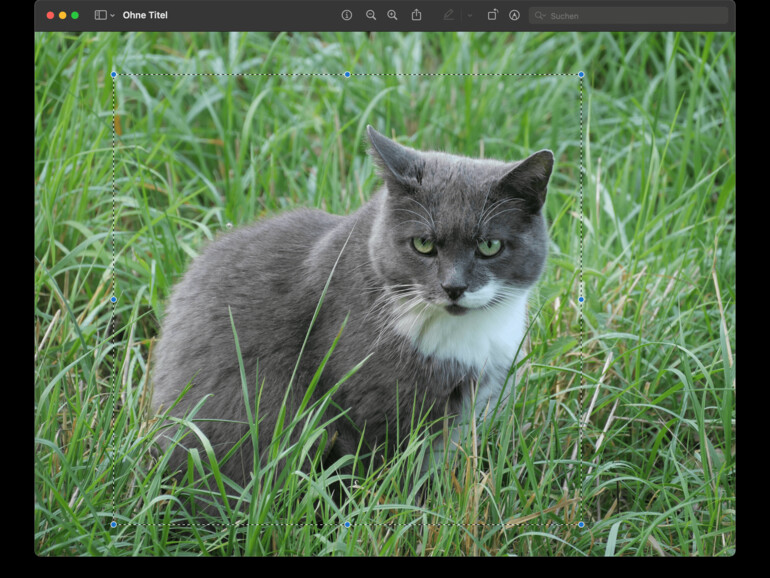Open the Share menu
Image resolution: width=770 pixels, height=578 pixels.
coord(416,15)
